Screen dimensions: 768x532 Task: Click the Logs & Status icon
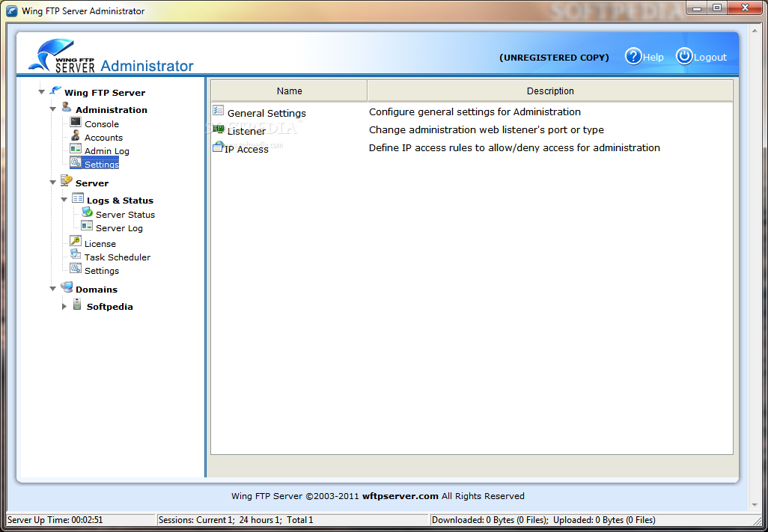[78, 198]
